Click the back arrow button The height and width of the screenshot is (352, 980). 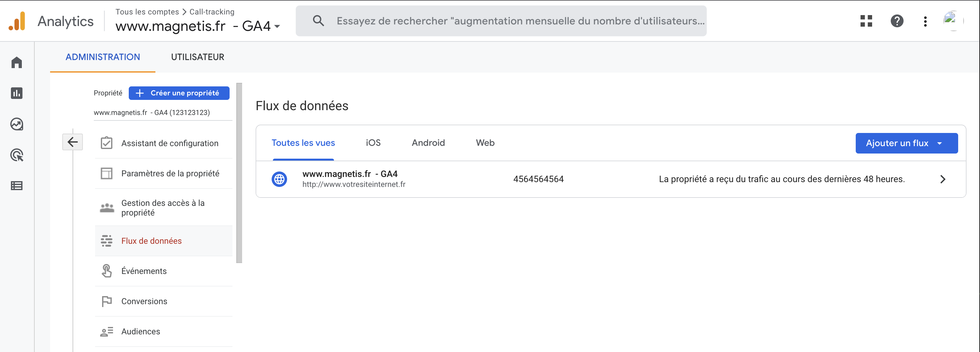click(73, 142)
